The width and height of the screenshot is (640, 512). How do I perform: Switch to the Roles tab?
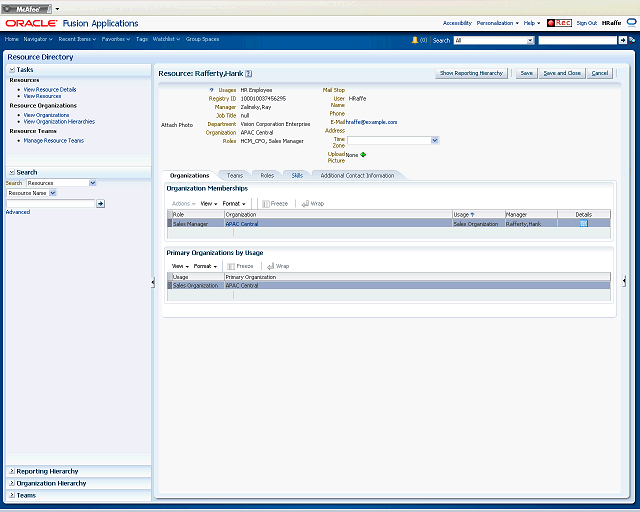267,176
